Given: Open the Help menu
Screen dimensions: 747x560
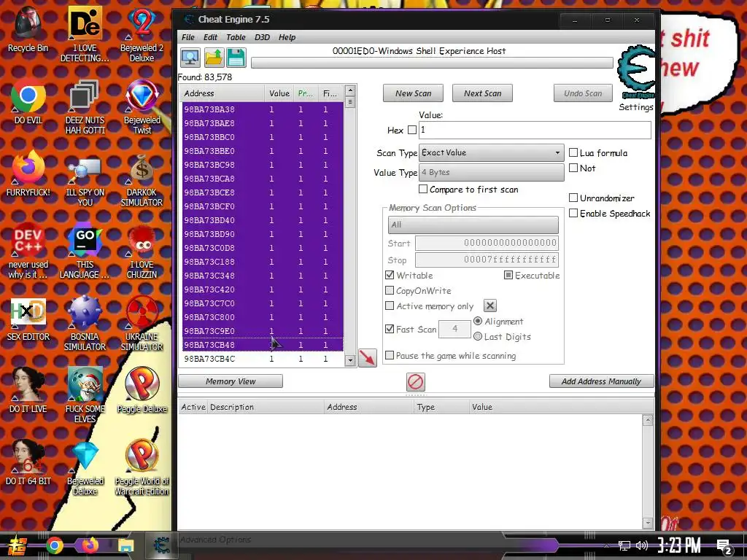Looking at the screenshot, I should tap(287, 37).
